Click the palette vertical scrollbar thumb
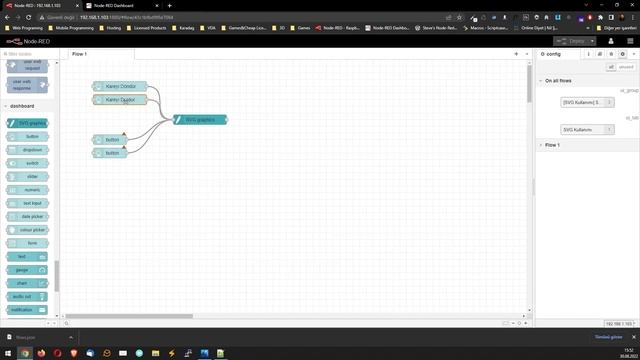This screenshot has width=640, height=360. point(57,276)
